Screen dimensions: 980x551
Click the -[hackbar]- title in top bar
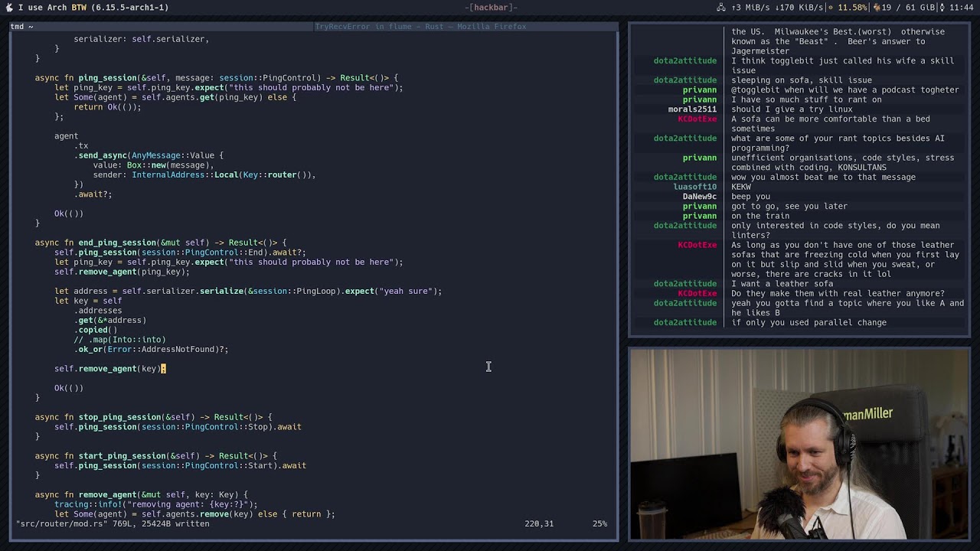(491, 8)
